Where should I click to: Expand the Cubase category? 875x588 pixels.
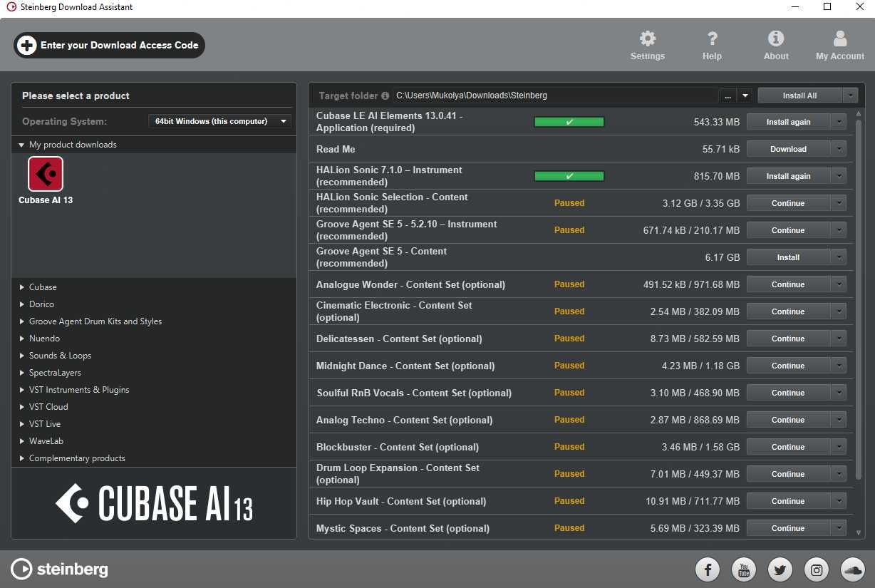[22, 287]
